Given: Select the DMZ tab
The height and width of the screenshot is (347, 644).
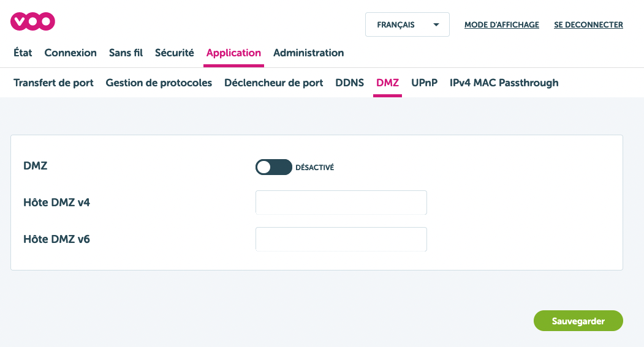Looking at the screenshot, I should point(387,83).
